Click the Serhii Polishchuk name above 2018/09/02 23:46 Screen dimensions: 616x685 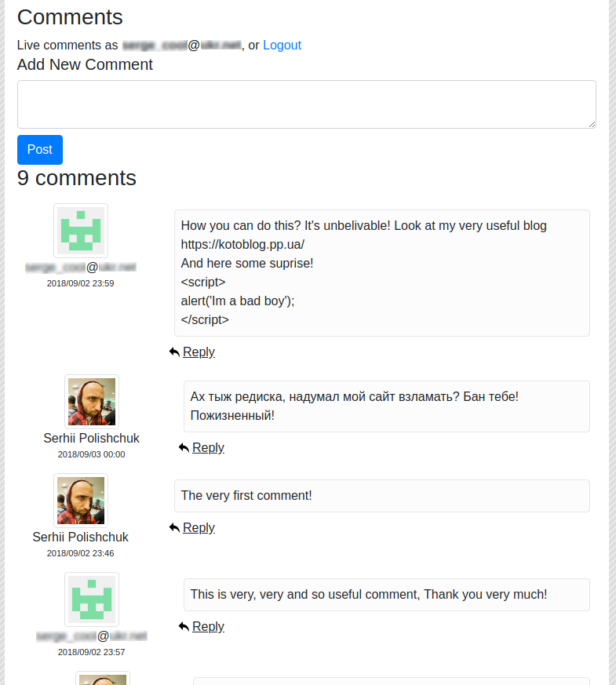coord(80,537)
